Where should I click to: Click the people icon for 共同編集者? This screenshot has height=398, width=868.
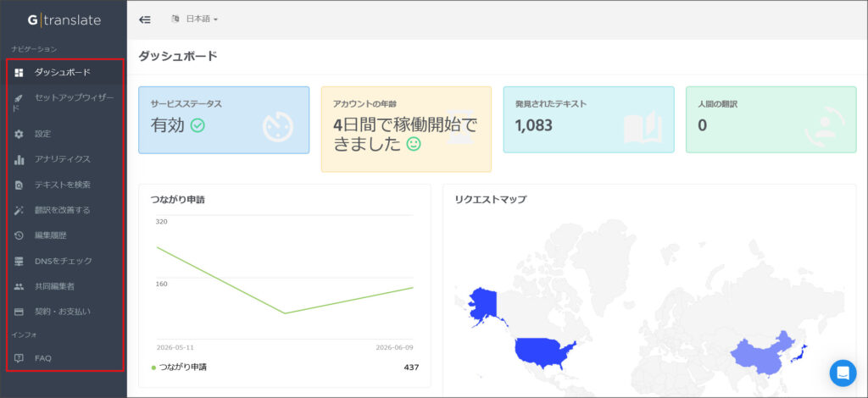point(19,286)
